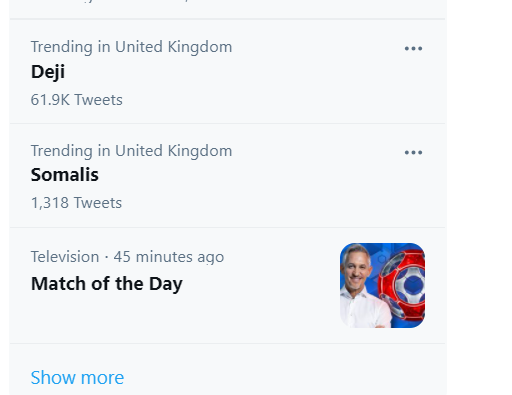
Task: Click Trending in United Kingdom label above Deji
Action: pyautogui.click(x=131, y=47)
